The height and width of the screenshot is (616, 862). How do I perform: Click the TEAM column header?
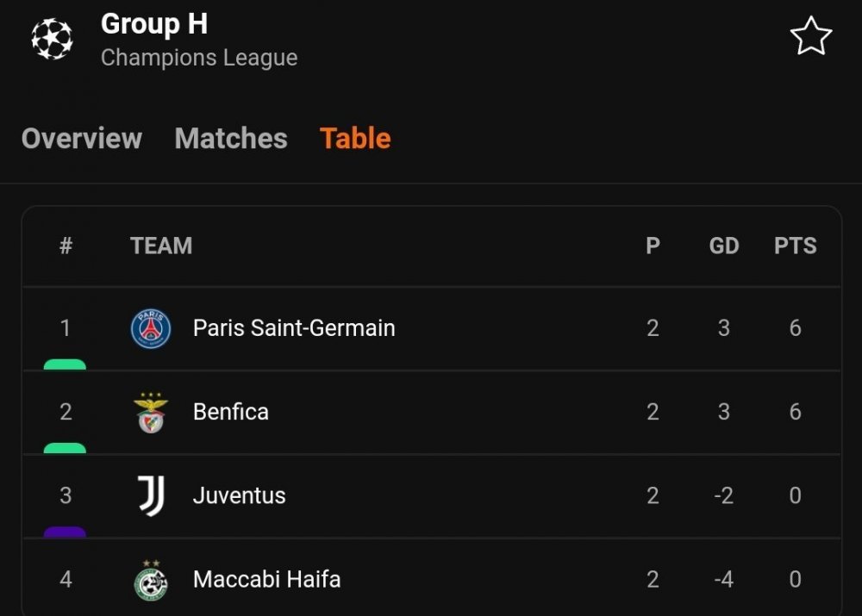pyautogui.click(x=161, y=246)
